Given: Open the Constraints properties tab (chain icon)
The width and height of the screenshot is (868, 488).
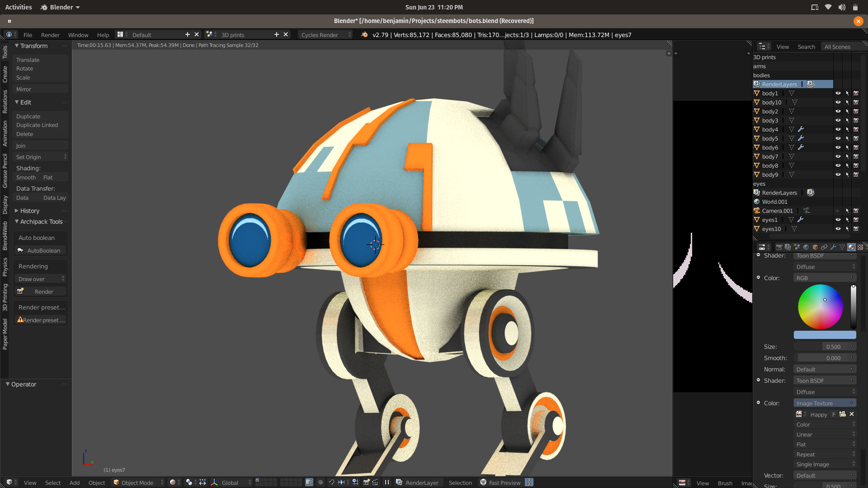Looking at the screenshot, I should click(x=824, y=247).
